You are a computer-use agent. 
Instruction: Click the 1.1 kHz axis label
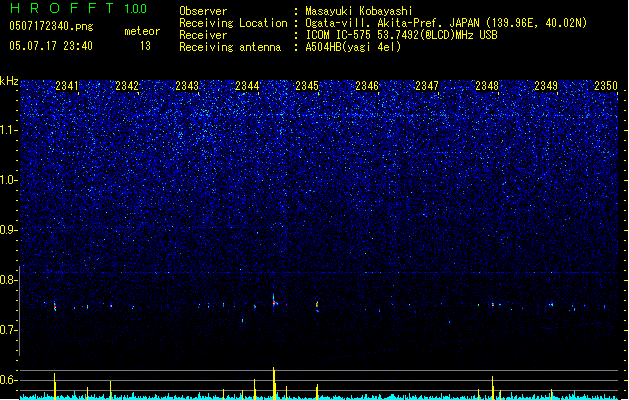coord(8,130)
